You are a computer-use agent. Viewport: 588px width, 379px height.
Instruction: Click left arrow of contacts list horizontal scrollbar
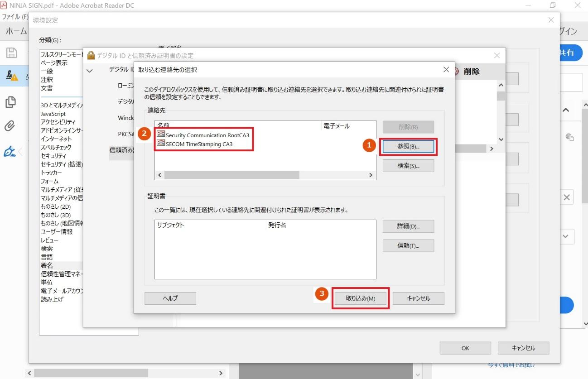click(160, 175)
